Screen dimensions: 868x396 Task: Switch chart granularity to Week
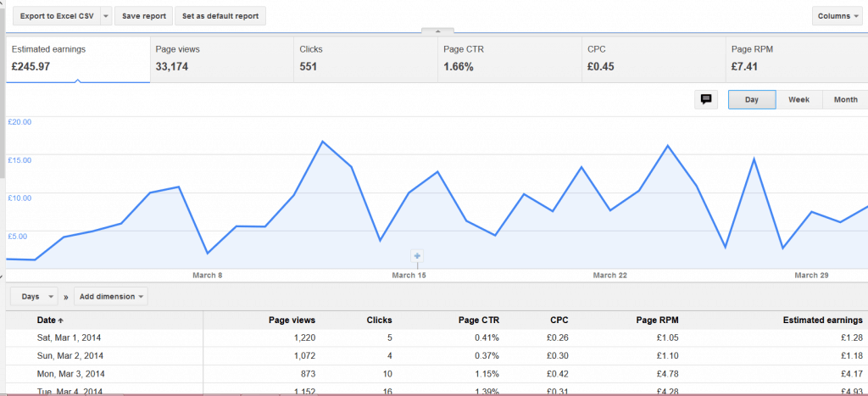click(798, 100)
